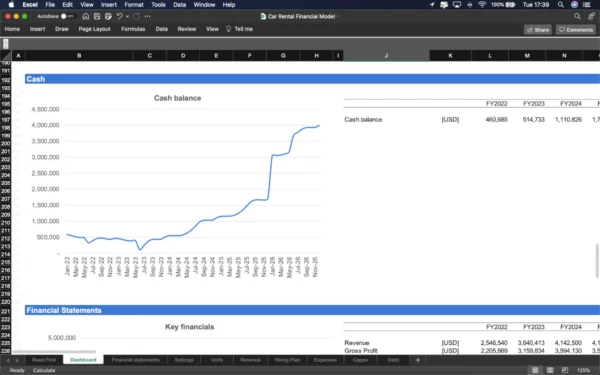Toggle the AutoSave switch
The width and height of the screenshot is (600, 375).
pos(67,16)
